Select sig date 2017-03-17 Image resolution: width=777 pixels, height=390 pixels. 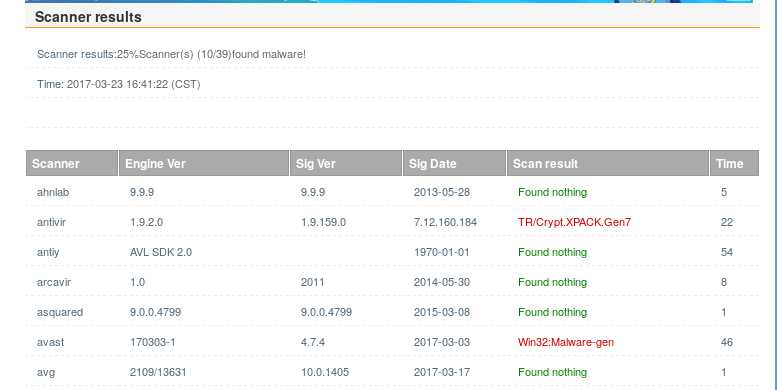tap(442, 372)
